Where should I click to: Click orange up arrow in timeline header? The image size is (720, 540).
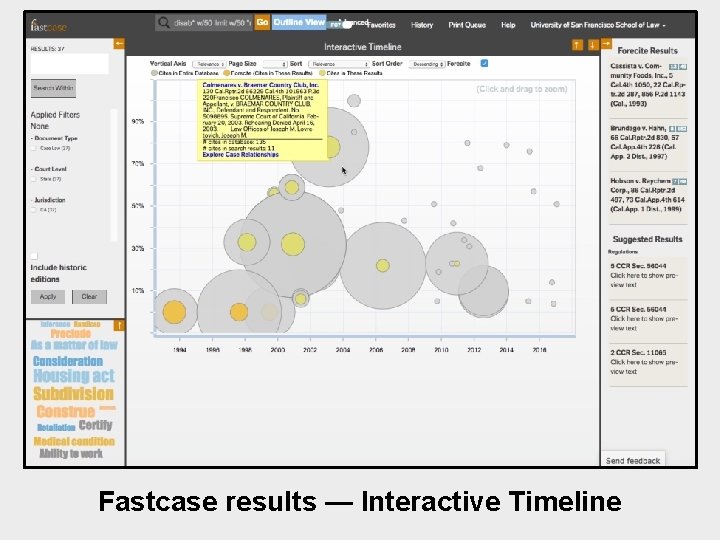click(577, 45)
